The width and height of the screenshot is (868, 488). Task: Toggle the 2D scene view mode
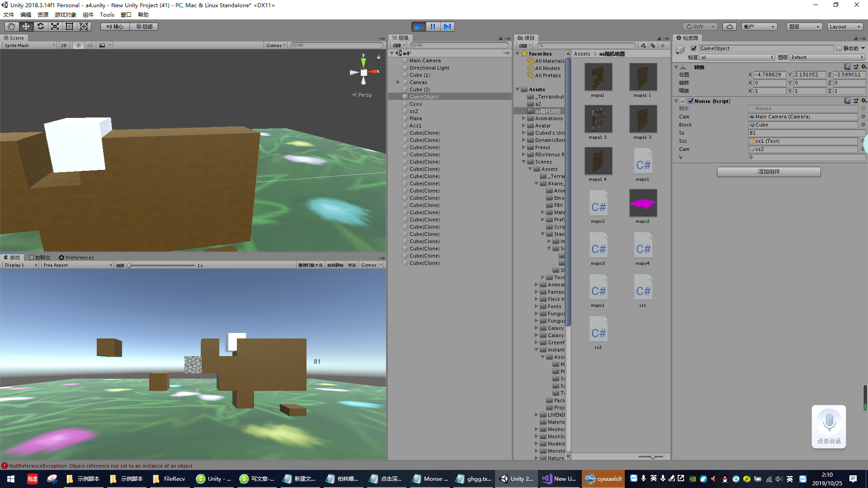pos(64,45)
